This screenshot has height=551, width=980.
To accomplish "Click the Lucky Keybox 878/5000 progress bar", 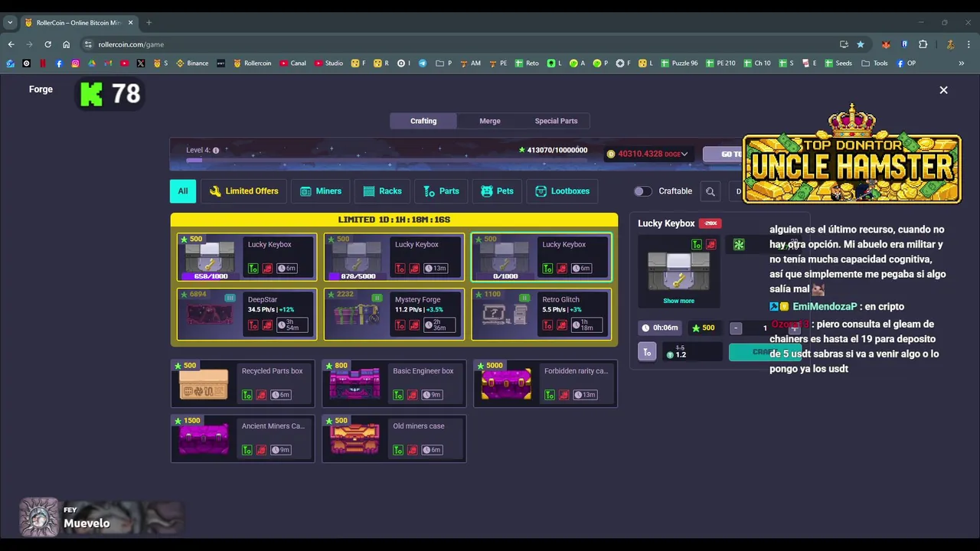I will click(x=358, y=276).
